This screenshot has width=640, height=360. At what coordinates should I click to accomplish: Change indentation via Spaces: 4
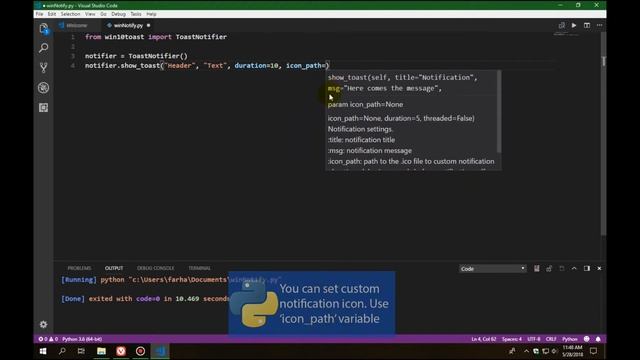point(511,339)
